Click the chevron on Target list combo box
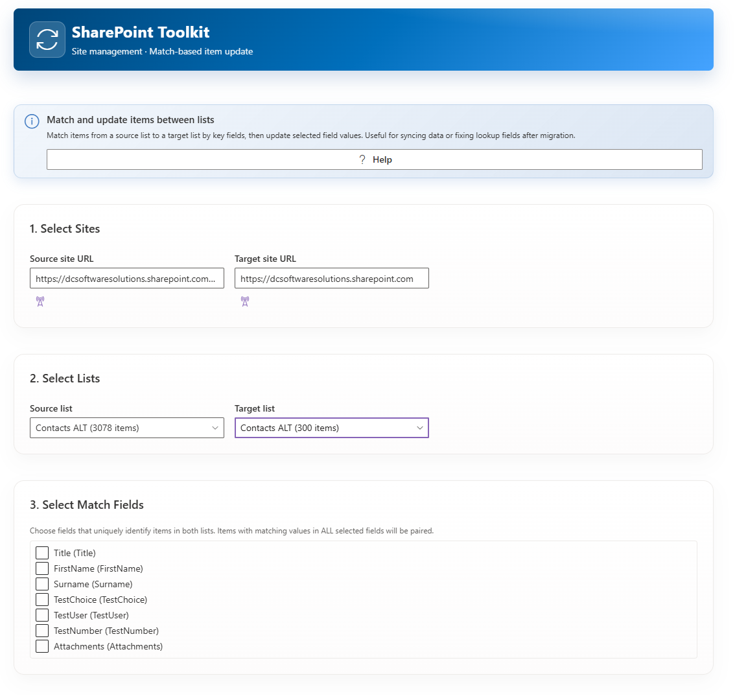 420,428
